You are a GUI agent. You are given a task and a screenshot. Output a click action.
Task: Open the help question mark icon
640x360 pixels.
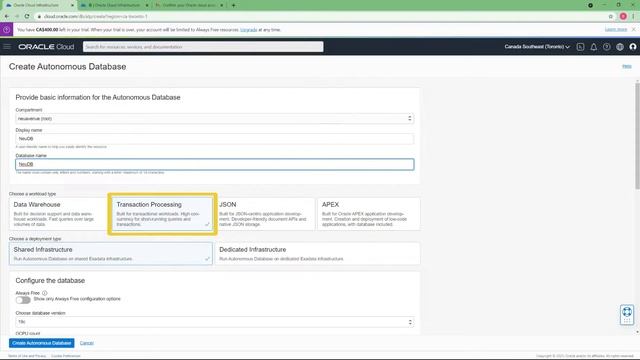point(607,47)
